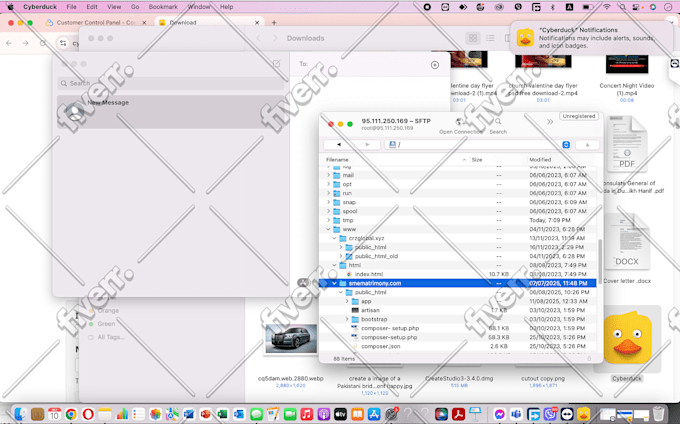Screen dimensions: 680x424
Task: Click the Search field in Messages
Action: tap(170, 83)
